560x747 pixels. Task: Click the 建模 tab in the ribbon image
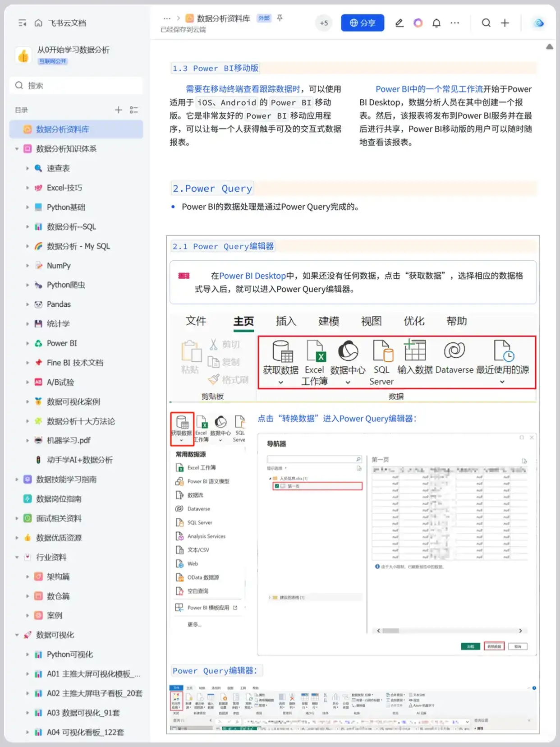pyautogui.click(x=329, y=321)
